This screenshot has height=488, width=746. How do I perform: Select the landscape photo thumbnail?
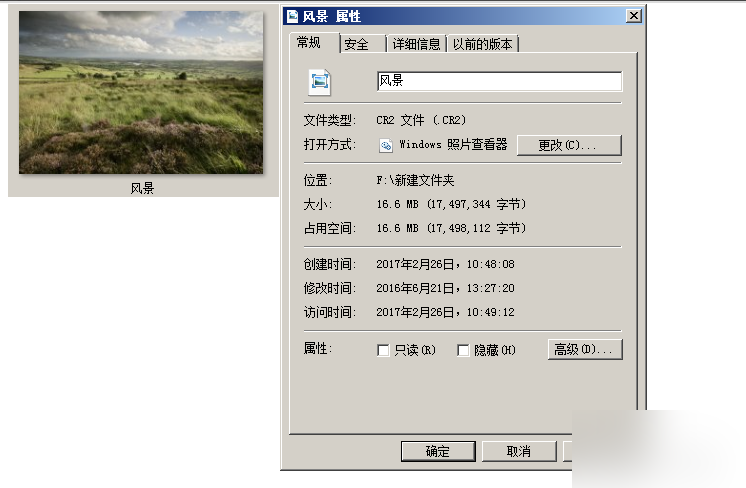tap(141, 92)
